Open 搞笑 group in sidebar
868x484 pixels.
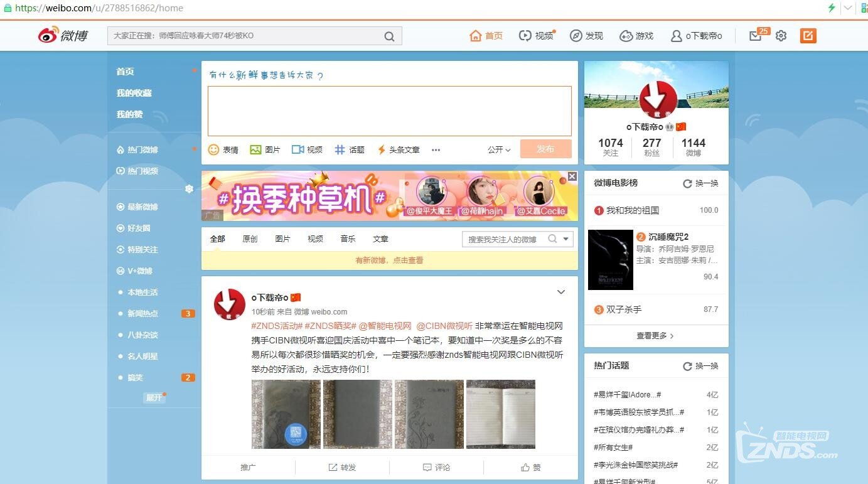pos(135,377)
